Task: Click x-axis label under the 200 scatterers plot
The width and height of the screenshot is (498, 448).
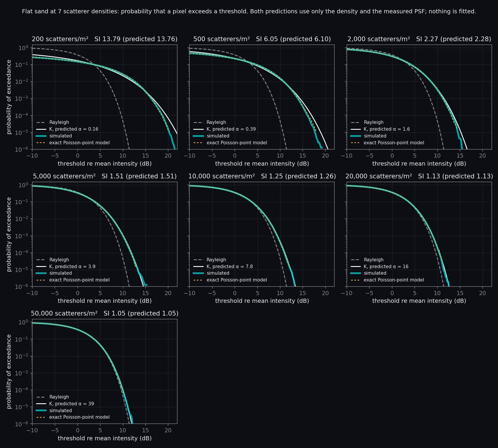Action: tap(105, 164)
